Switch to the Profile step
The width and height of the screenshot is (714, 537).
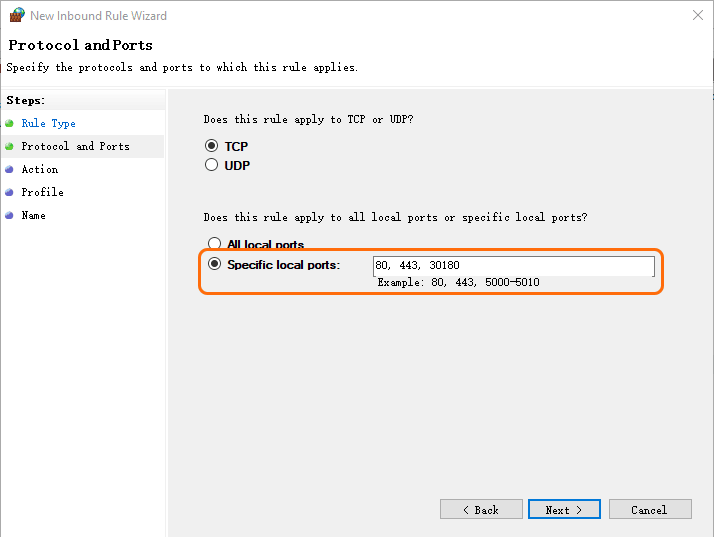(x=42, y=192)
